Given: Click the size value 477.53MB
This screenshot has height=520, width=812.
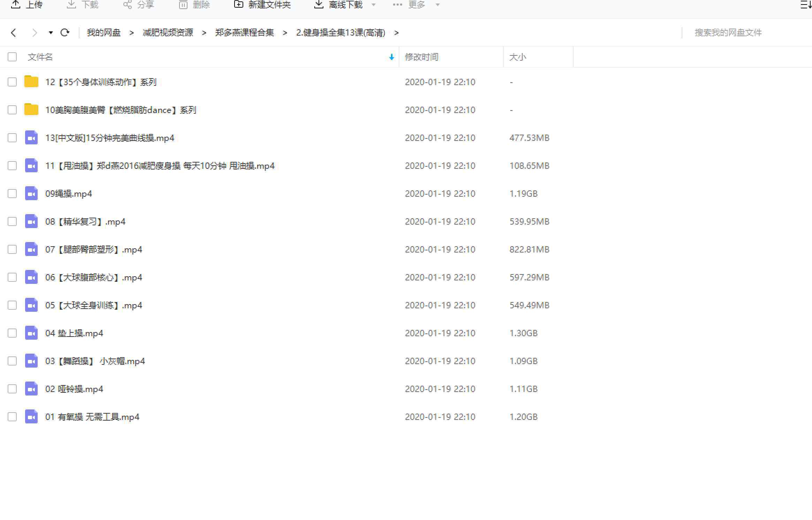Looking at the screenshot, I should pyautogui.click(x=529, y=138).
